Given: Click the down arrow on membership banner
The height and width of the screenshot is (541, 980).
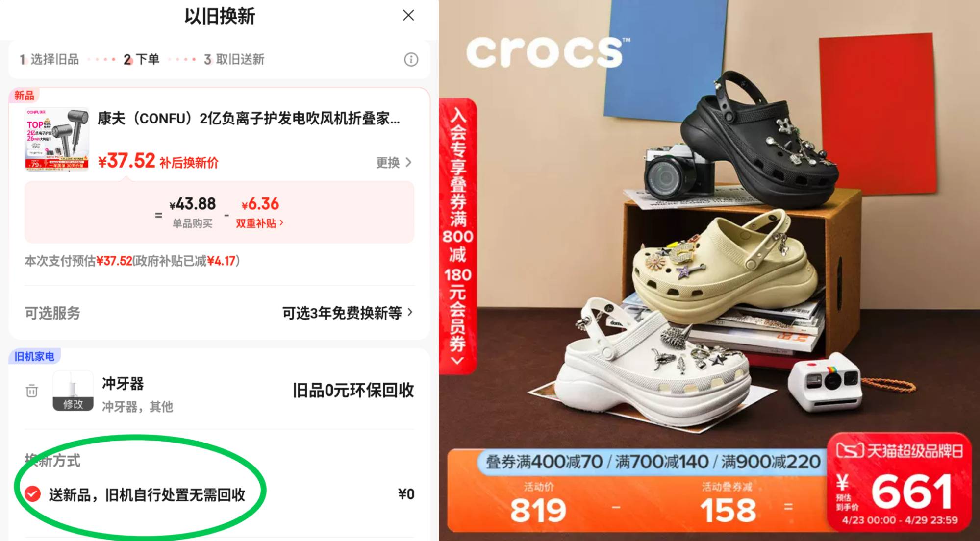Looking at the screenshot, I should click(x=457, y=361).
